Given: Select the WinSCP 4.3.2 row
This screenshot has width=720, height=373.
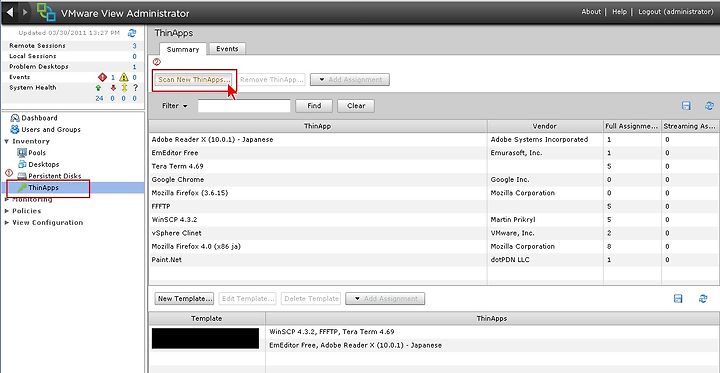Looking at the screenshot, I should 434,220.
